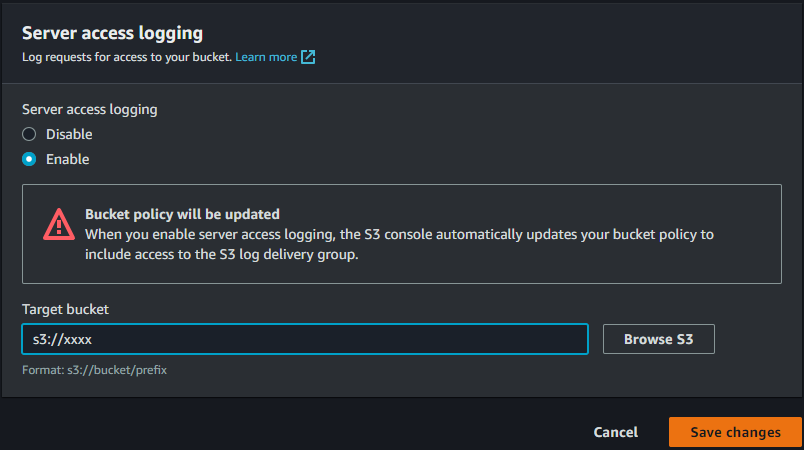Click the 's3://xxxx' text in the bucket field
This screenshot has width=804, height=450.
pyautogui.click(x=62, y=339)
